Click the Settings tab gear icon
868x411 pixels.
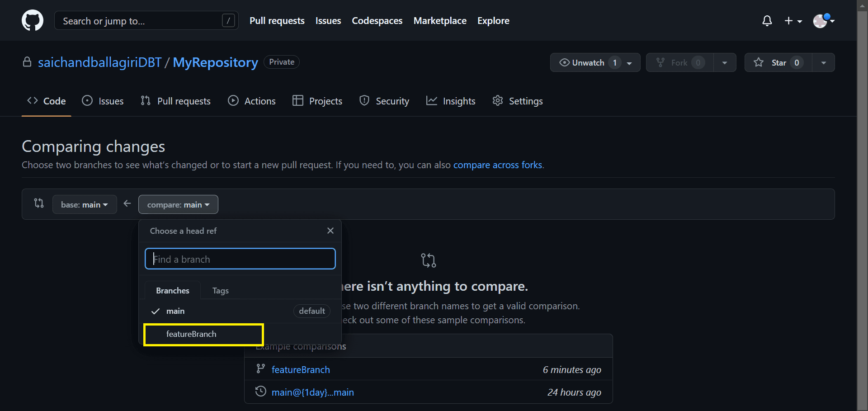point(498,100)
